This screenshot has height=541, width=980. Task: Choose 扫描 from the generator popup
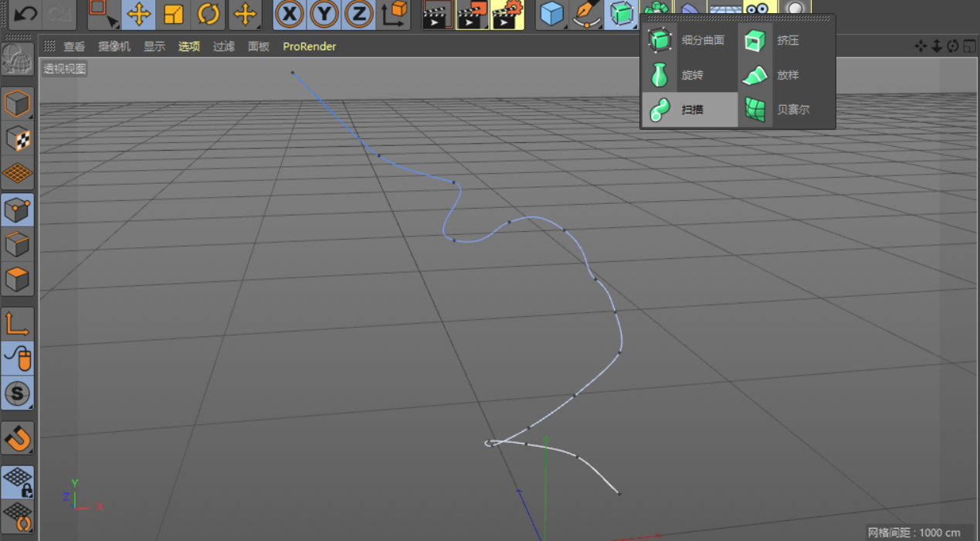point(692,110)
